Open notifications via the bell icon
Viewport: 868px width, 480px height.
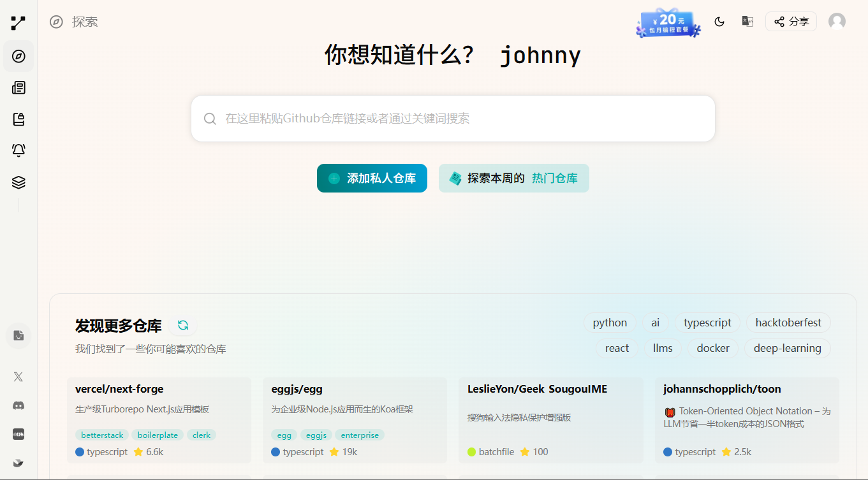click(18, 150)
